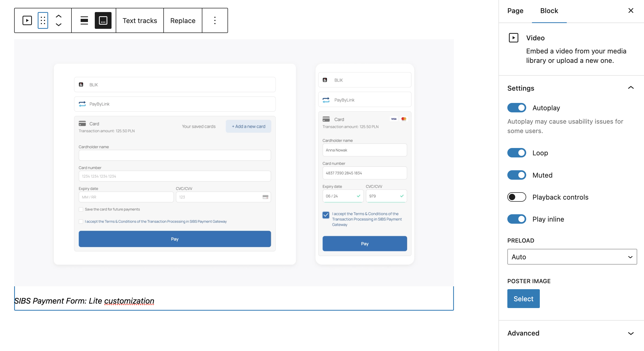This screenshot has height=351, width=644.
Task: Click the Autoplay usability warning text
Action: click(565, 126)
